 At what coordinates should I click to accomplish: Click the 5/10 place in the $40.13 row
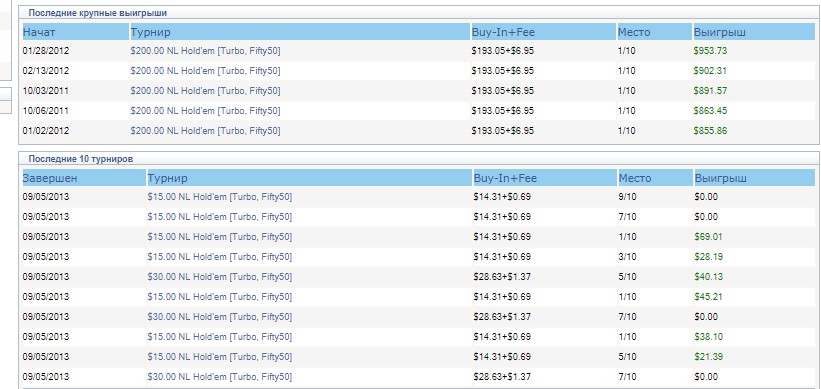[x=627, y=277]
